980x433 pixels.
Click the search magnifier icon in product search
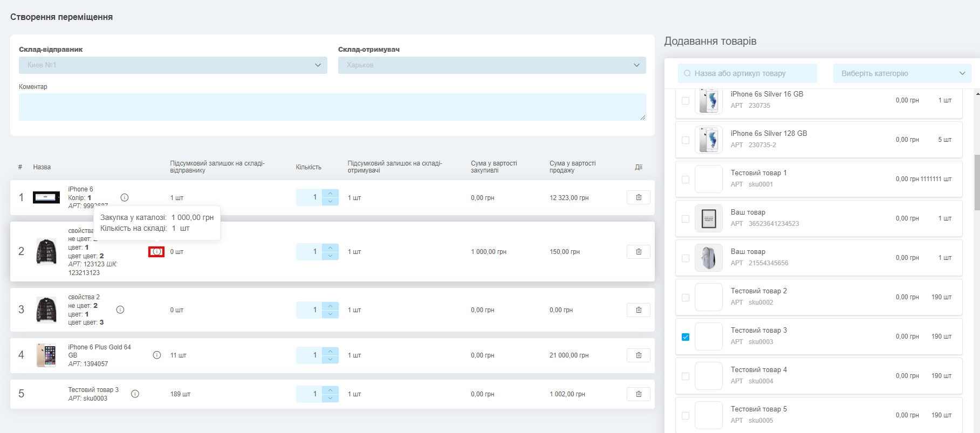[x=687, y=73]
